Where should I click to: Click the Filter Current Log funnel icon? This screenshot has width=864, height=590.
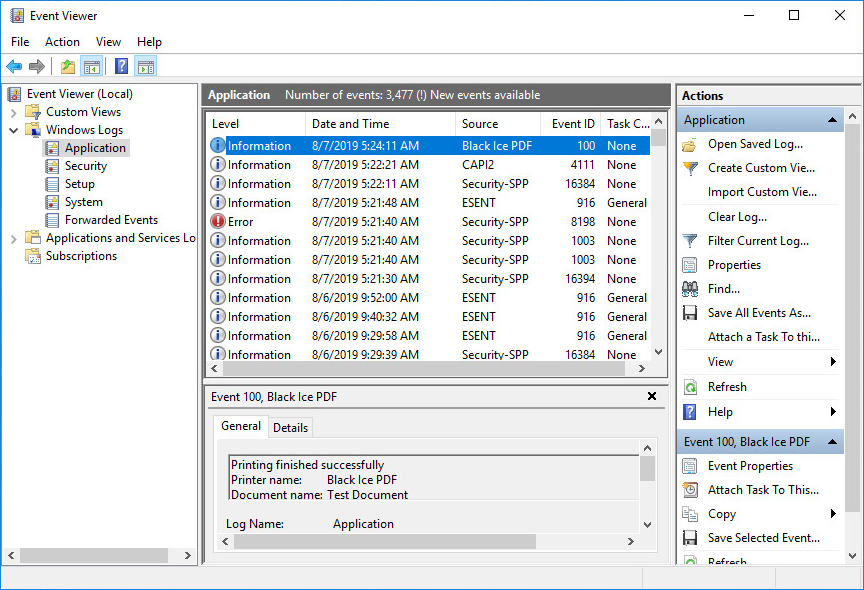690,241
